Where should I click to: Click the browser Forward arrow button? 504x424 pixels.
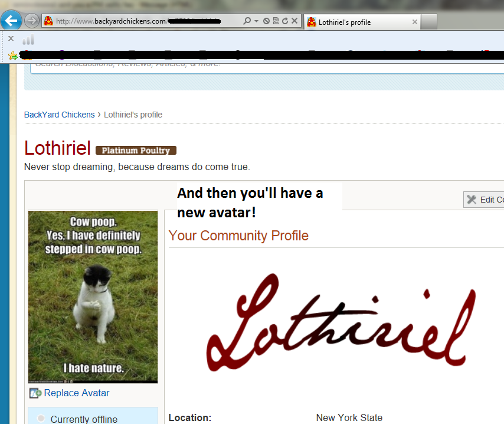coord(31,21)
